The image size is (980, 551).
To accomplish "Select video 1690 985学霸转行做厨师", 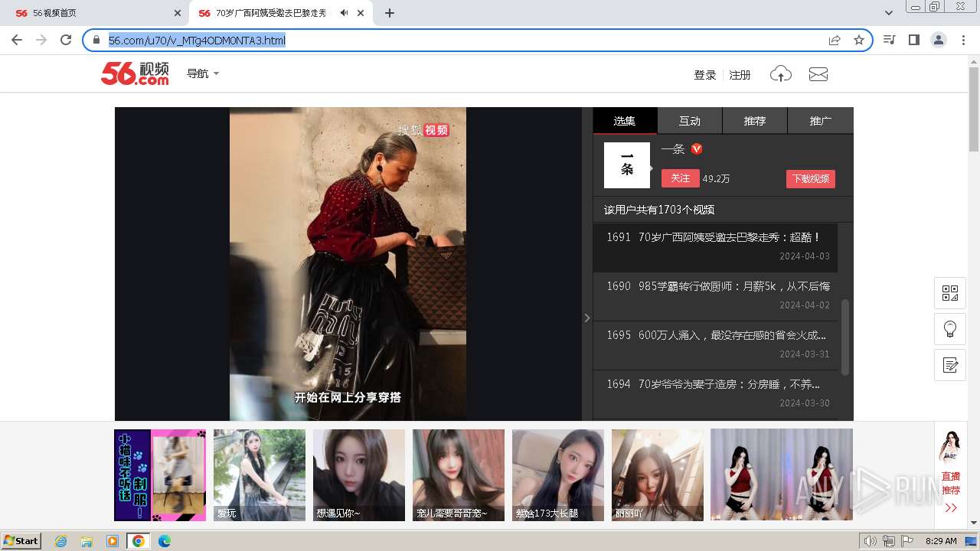I will (x=716, y=296).
